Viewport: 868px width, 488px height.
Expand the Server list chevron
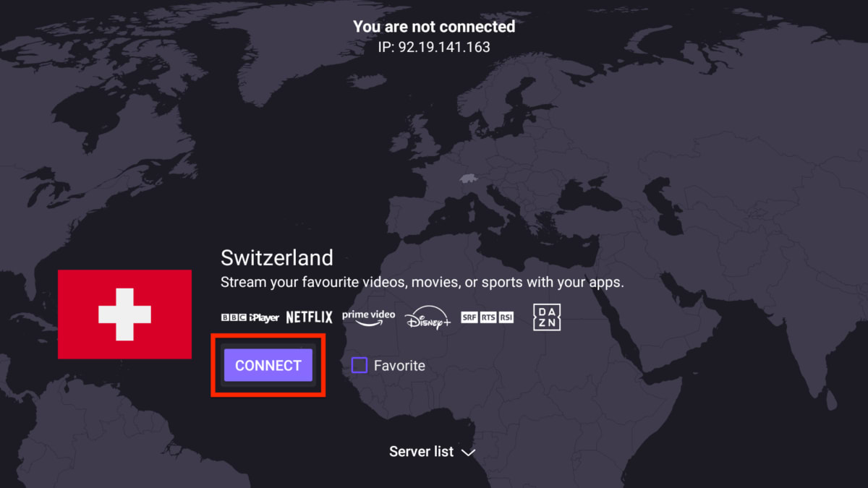click(469, 453)
